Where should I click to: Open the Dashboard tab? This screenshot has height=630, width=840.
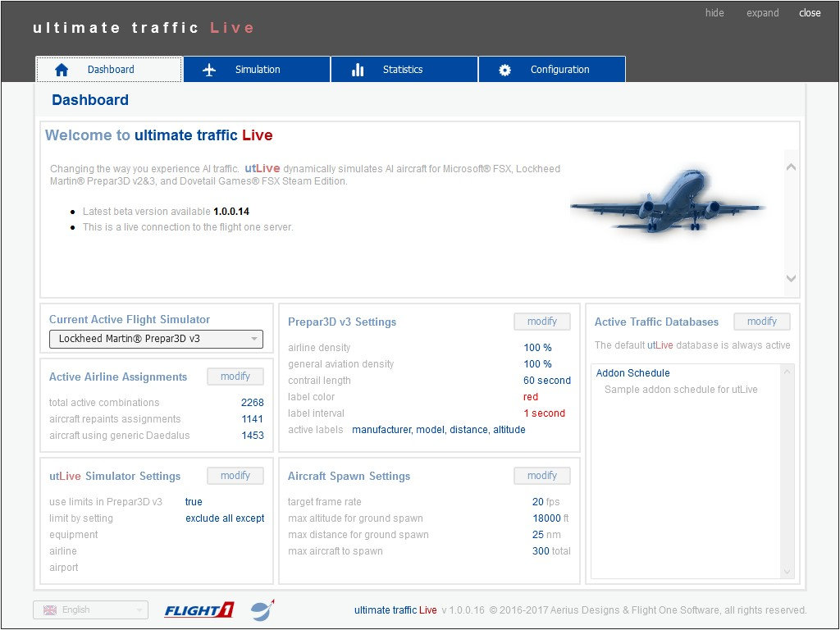click(x=109, y=69)
